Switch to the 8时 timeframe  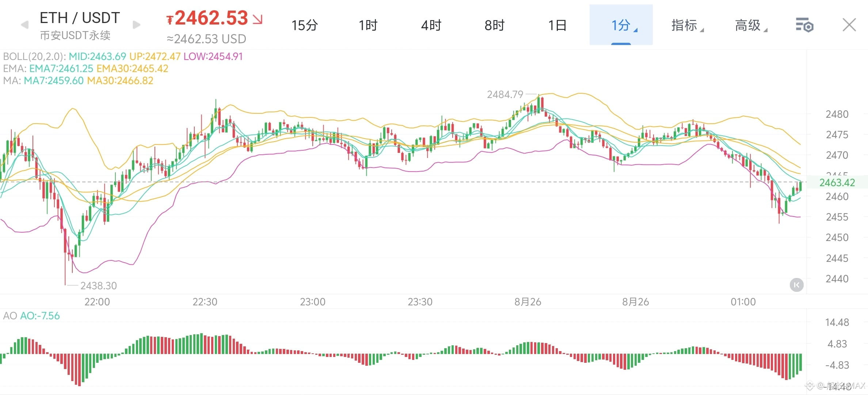(x=494, y=25)
